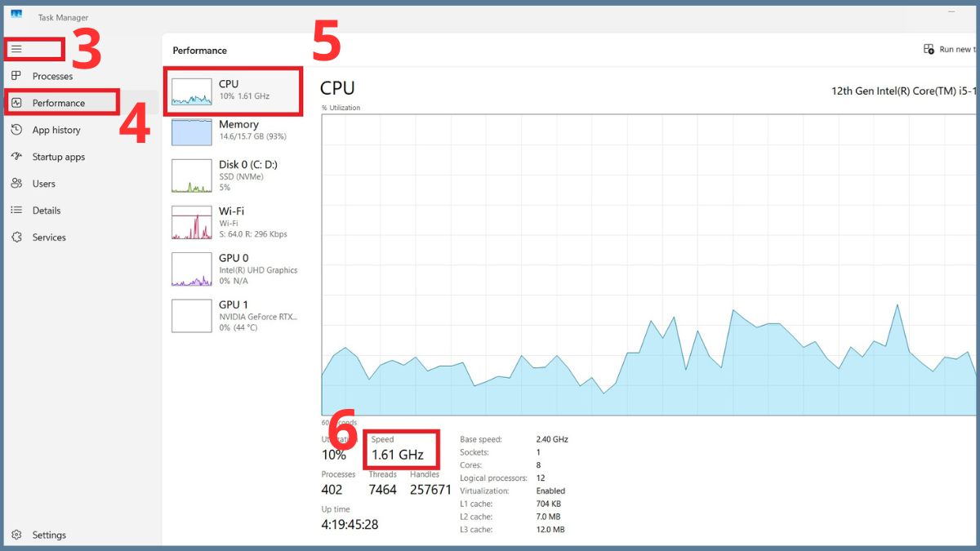Open GPU 0 Intel UHD Graphics

[235, 269]
